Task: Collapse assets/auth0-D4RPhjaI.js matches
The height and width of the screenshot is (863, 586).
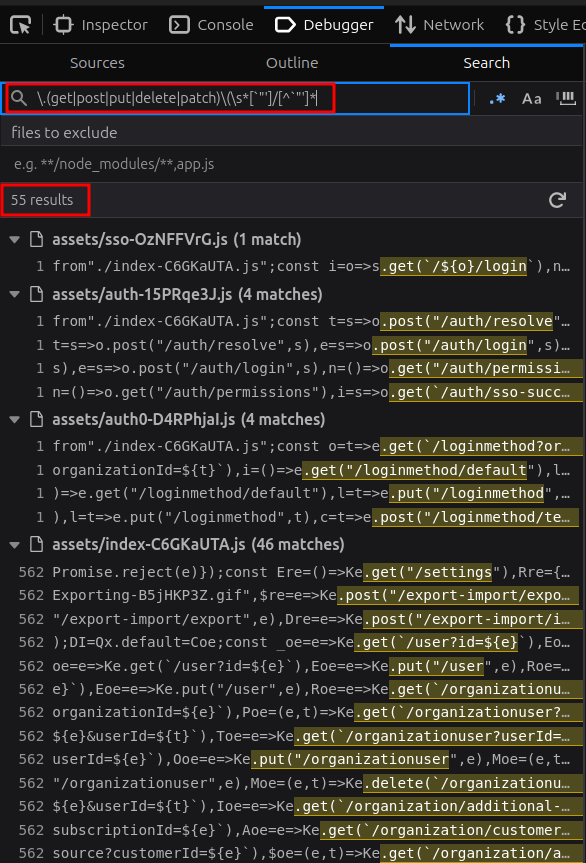Action: pyautogui.click(x=15, y=419)
